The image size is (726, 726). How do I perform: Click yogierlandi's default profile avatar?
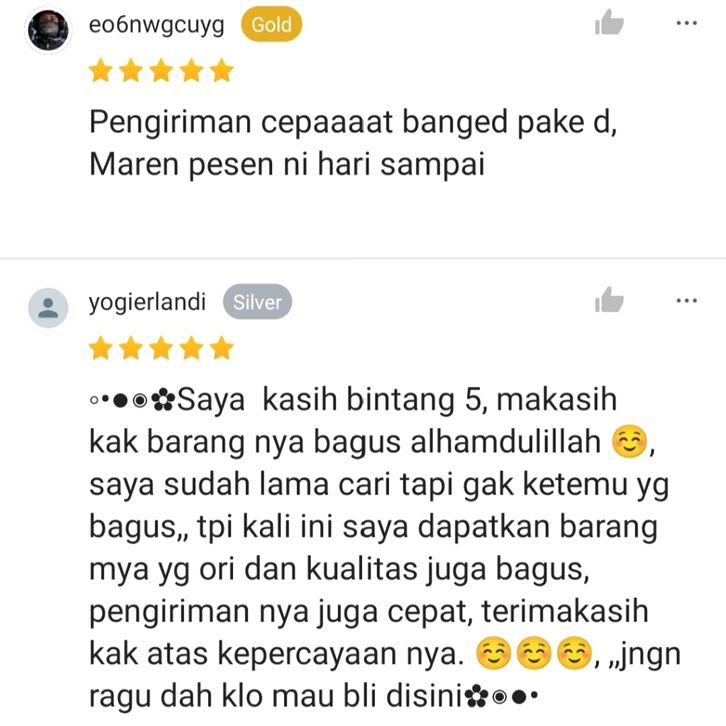(x=48, y=307)
